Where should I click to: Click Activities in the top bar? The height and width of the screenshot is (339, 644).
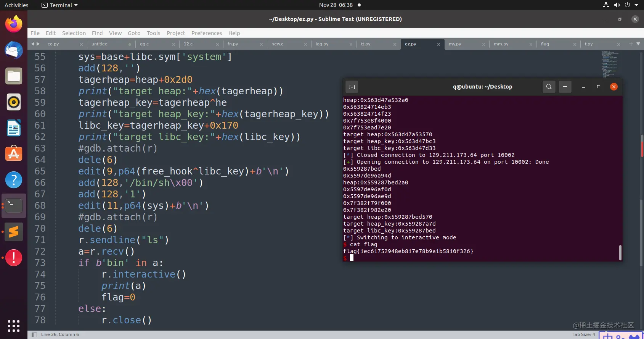click(x=16, y=5)
